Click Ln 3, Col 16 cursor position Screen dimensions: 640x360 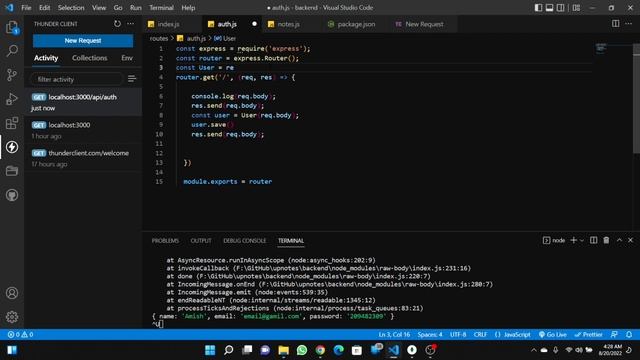point(394,334)
